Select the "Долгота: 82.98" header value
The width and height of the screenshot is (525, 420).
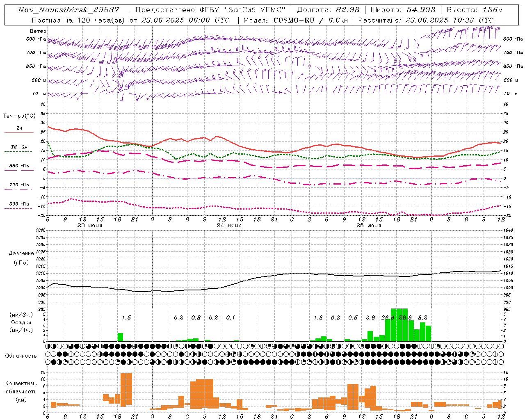click(x=328, y=10)
